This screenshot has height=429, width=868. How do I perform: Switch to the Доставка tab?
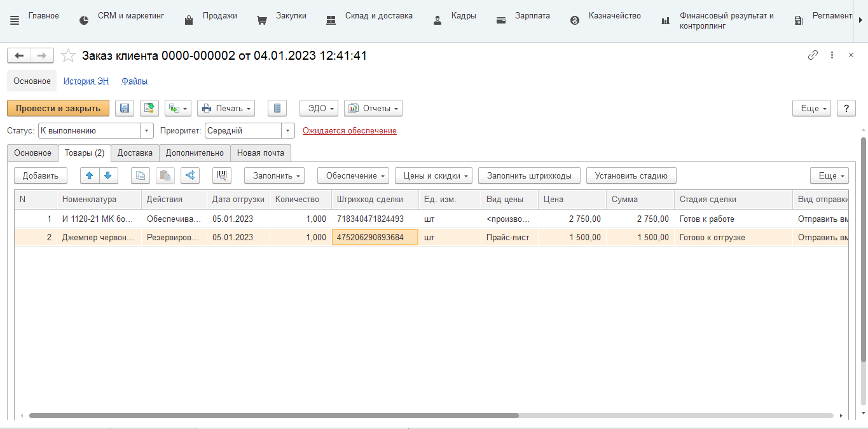point(135,153)
